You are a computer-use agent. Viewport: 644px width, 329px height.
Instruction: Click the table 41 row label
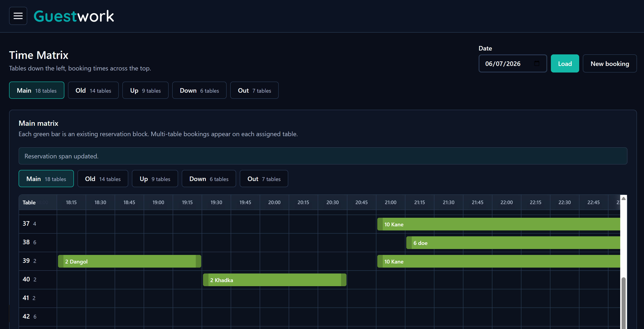click(x=38, y=298)
